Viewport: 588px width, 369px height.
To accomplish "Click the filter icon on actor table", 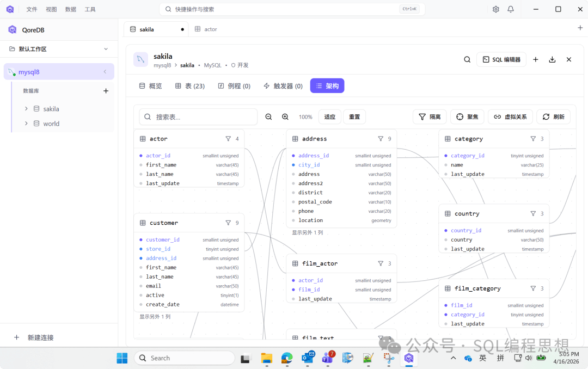I will [228, 139].
